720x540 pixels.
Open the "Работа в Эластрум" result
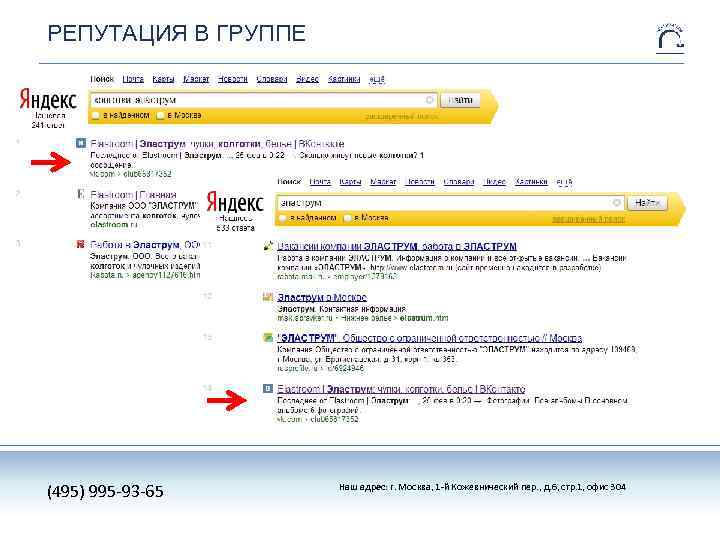click(x=145, y=245)
